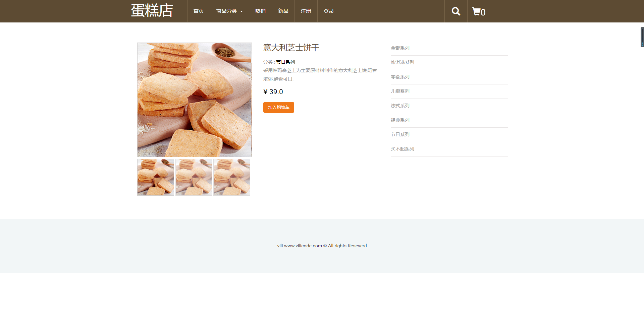The width and height of the screenshot is (644, 314).
Task: Click the main cheese biscuit image
Action: [195, 100]
